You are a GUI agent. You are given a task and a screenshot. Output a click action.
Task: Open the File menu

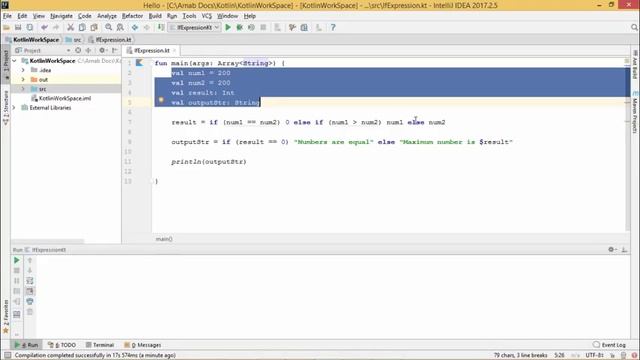pyautogui.click(x=7, y=16)
